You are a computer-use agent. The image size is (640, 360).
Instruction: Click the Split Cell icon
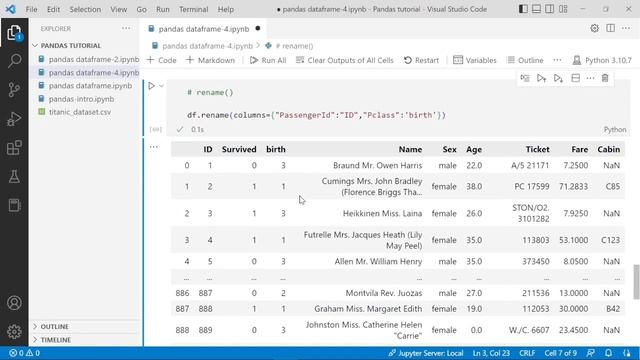576,78
